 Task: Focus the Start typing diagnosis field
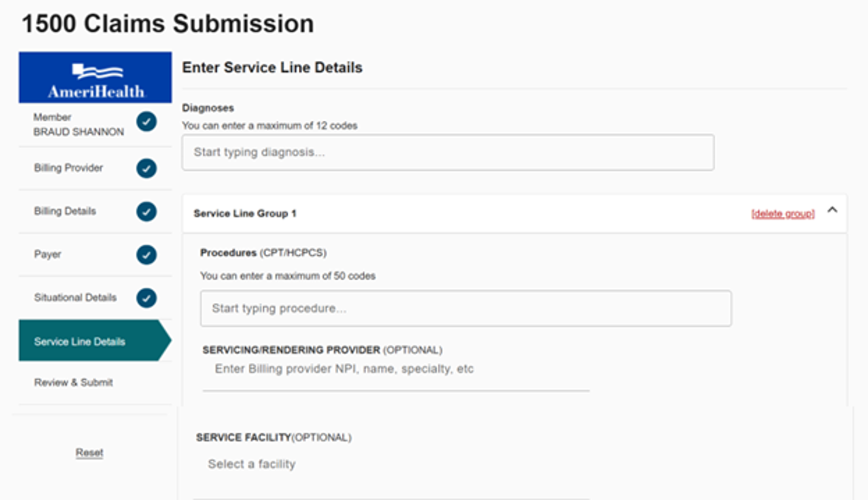448,153
